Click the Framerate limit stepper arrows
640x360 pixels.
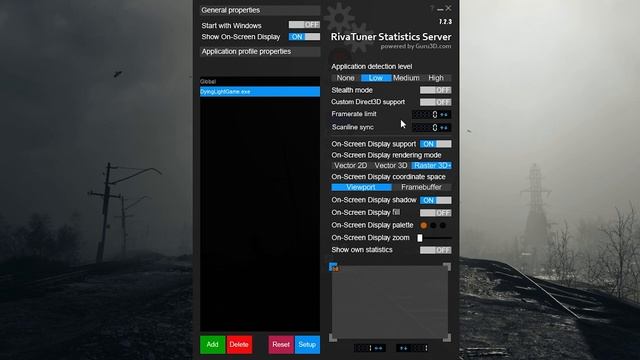point(444,115)
